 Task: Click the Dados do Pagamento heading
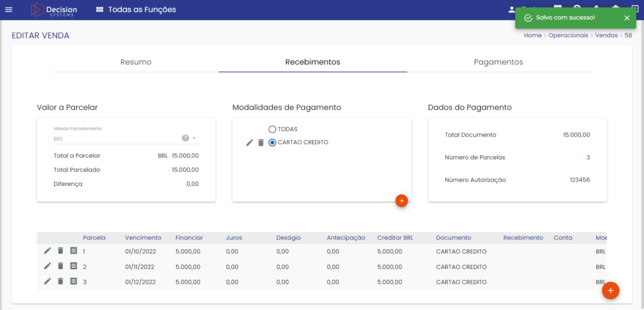(x=469, y=108)
